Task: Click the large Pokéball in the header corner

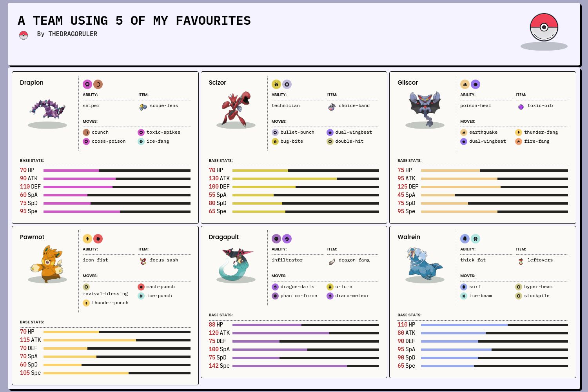Action: point(544,27)
